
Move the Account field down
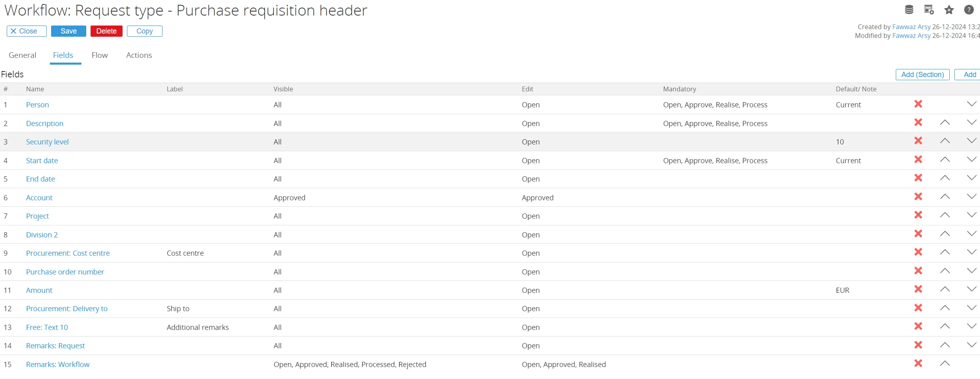971,197
